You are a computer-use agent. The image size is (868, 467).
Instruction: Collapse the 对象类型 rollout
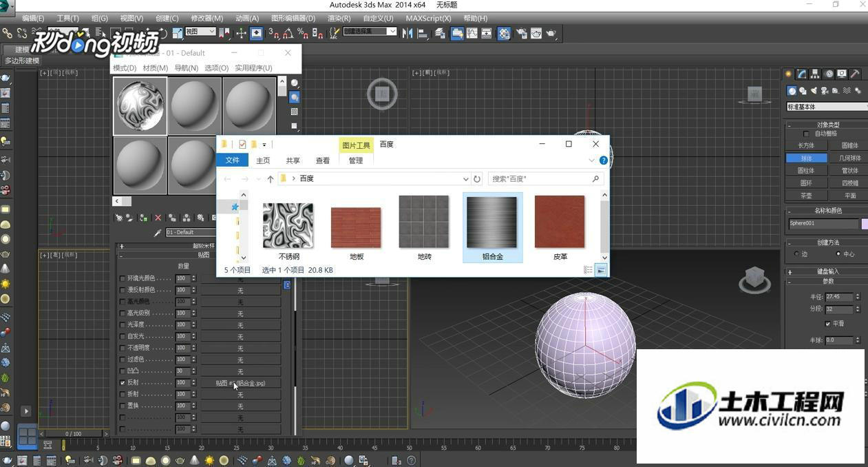click(x=826, y=125)
